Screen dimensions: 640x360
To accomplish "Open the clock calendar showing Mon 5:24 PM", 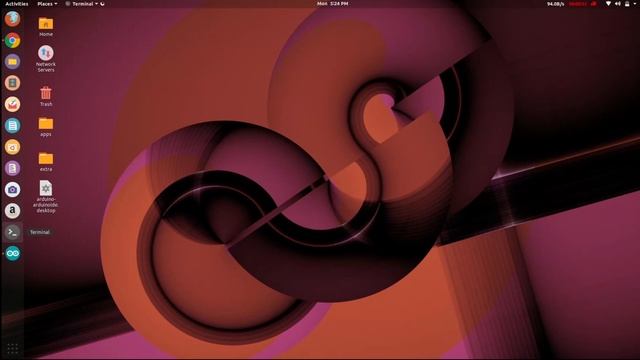I will 333,4.
